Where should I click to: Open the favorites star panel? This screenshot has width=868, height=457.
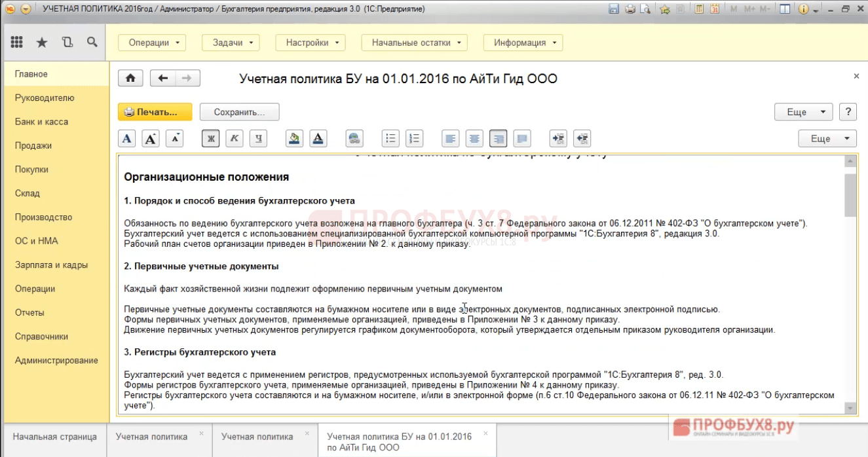pyautogui.click(x=41, y=42)
